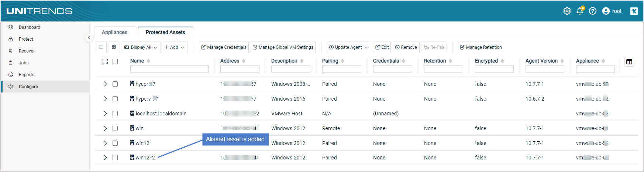Expand the win12-2 row

105,158
